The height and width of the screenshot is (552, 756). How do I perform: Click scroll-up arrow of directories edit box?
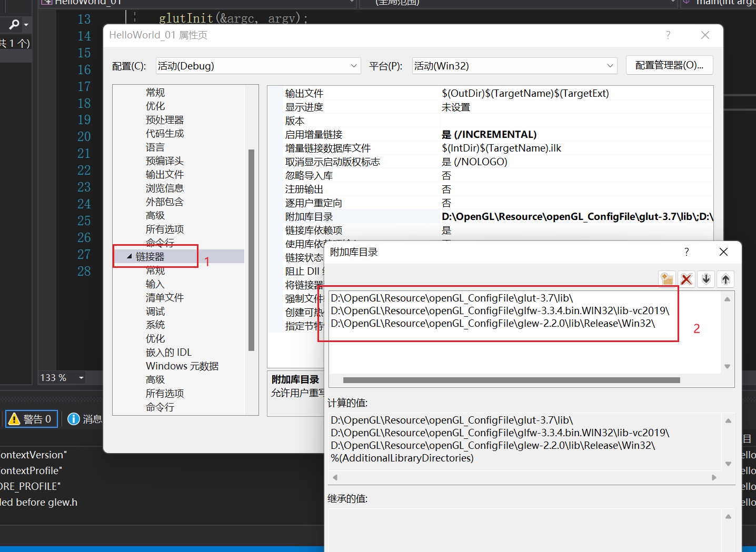pos(727,299)
